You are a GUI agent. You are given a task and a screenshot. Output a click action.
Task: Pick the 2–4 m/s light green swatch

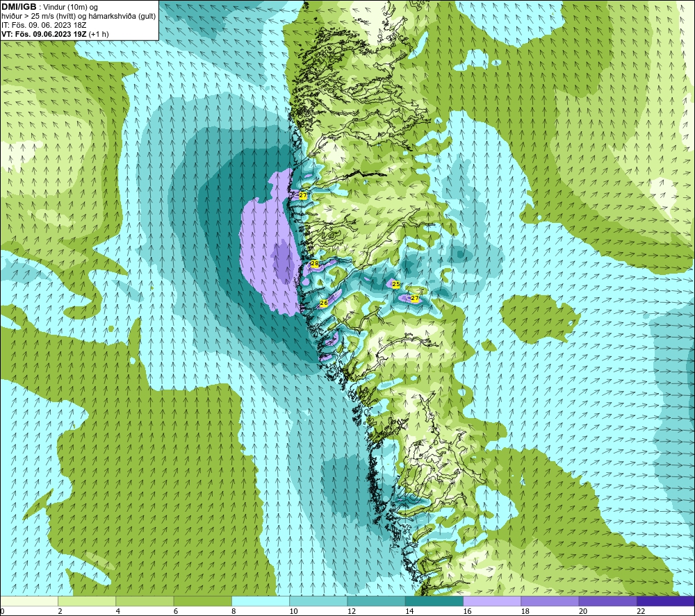(87, 601)
